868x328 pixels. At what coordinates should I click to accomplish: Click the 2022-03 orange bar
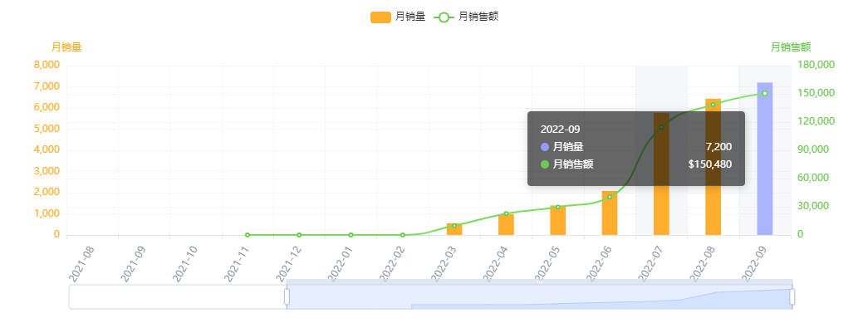454,229
